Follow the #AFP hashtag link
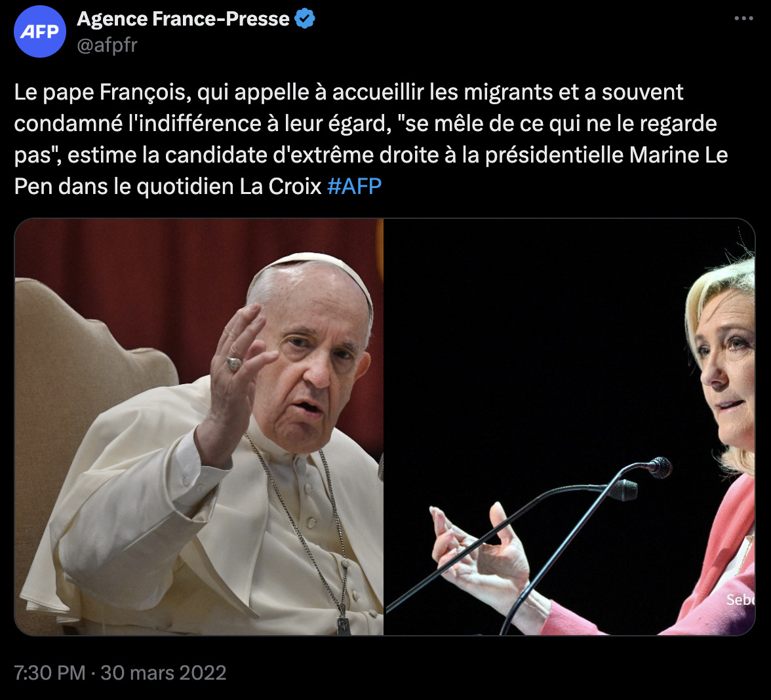The width and height of the screenshot is (771, 700). coord(354,186)
